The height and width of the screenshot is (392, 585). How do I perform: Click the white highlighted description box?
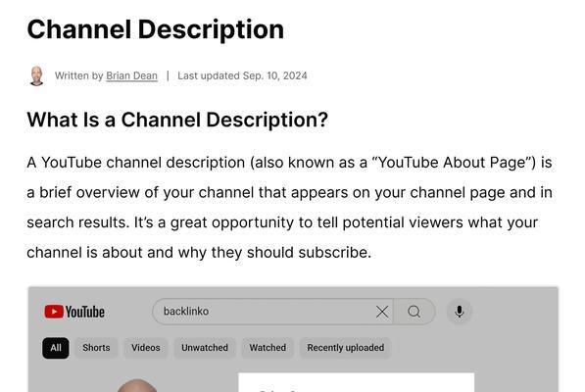pos(357,382)
